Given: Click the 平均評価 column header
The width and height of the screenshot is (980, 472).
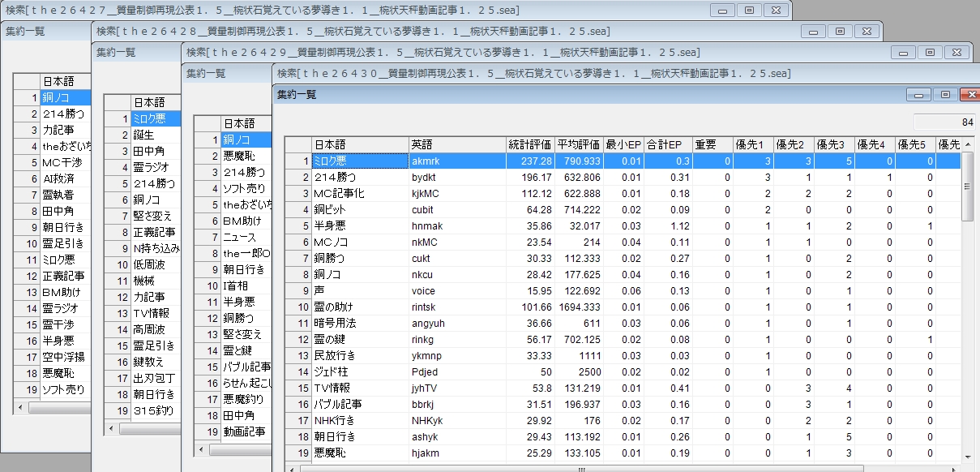Looking at the screenshot, I should (579, 145).
